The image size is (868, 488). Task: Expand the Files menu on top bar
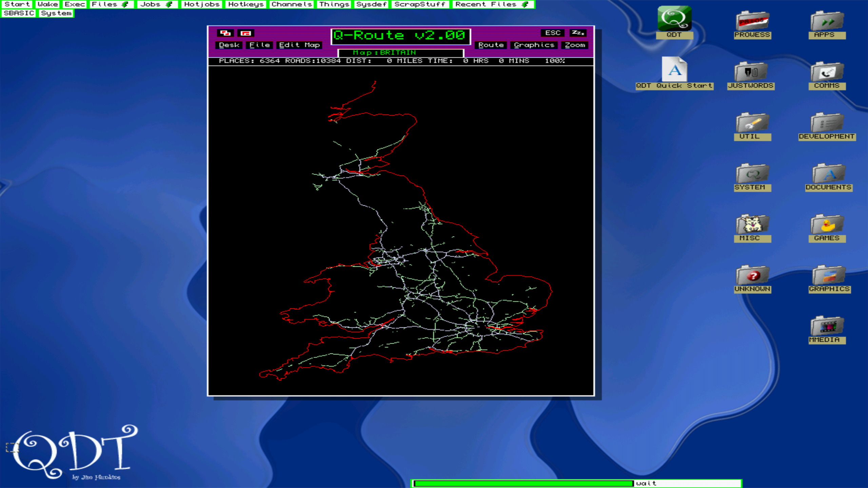(x=111, y=4)
